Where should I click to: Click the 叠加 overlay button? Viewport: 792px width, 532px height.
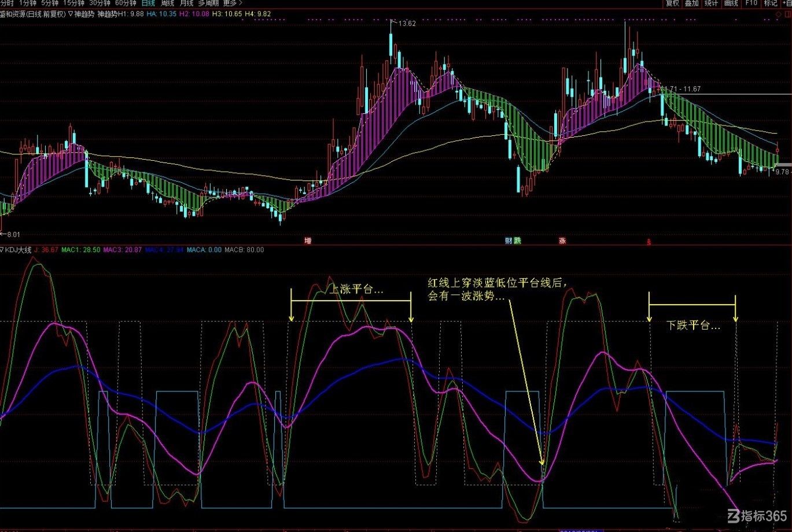(x=691, y=3)
